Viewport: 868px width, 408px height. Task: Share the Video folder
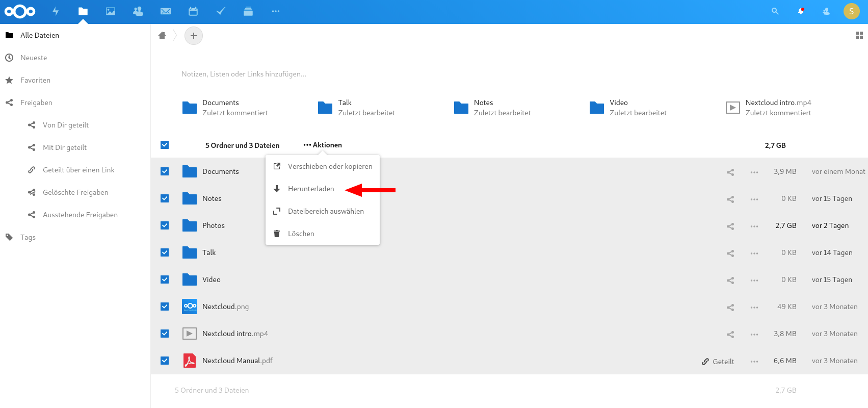(x=730, y=280)
